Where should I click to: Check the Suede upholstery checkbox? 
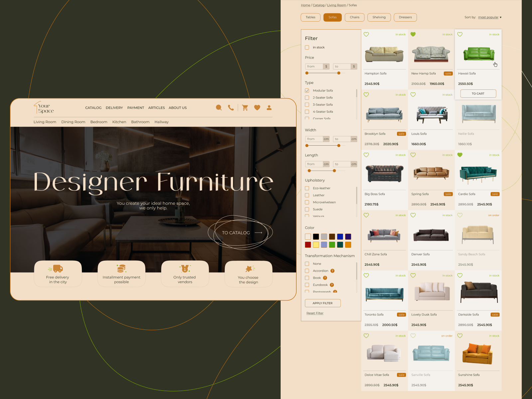coord(307,209)
